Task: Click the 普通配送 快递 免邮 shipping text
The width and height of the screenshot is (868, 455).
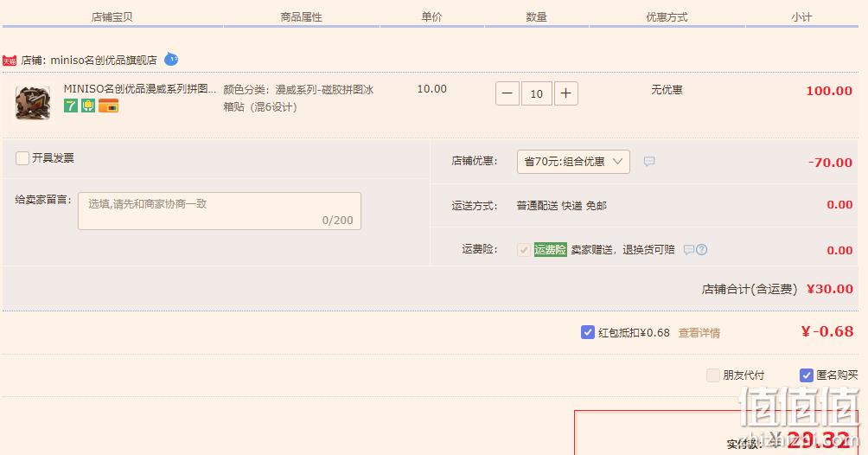Action: (x=562, y=206)
